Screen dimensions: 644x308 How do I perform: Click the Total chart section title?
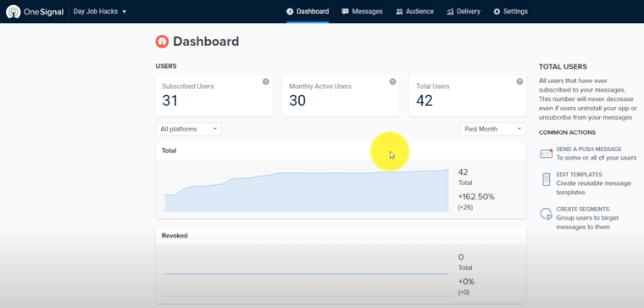pyautogui.click(x=169, y=150)
